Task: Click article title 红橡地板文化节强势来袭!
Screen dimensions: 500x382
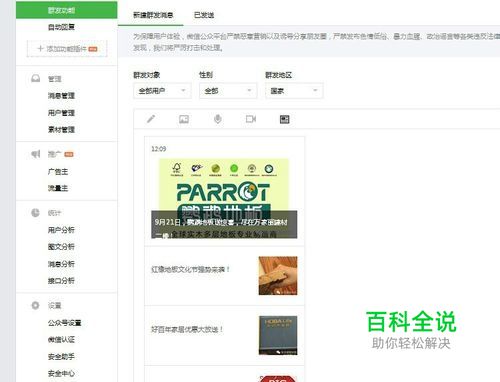Action: coord(190,269)
